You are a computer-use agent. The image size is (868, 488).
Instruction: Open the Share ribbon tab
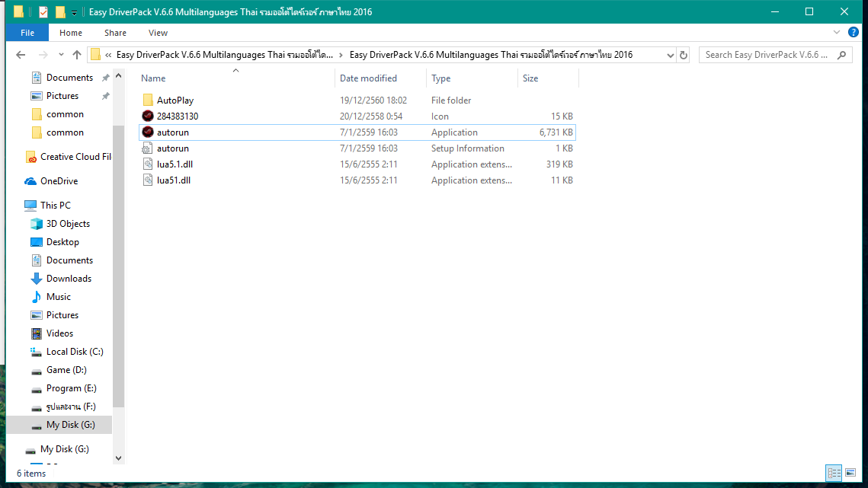[x=115, y=33]
